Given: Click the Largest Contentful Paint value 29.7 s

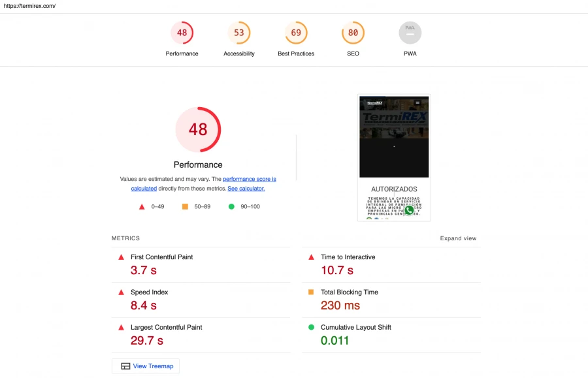Looking at the screenshot, I should 146,341.
